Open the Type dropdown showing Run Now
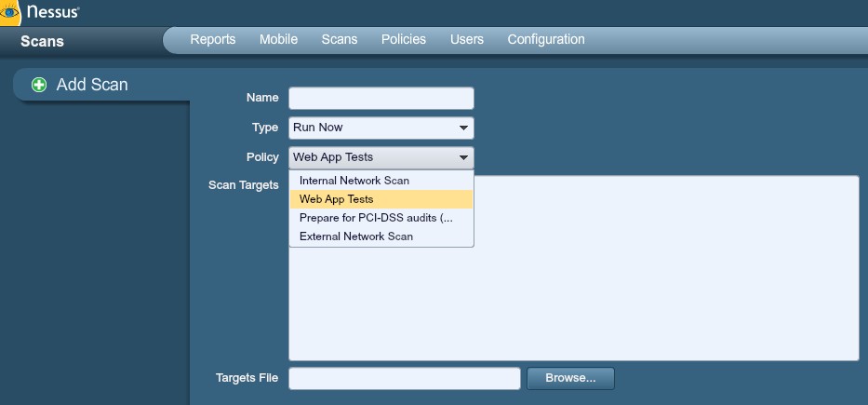This screenshot has height=405, width=868. click(x=381, y=128)
